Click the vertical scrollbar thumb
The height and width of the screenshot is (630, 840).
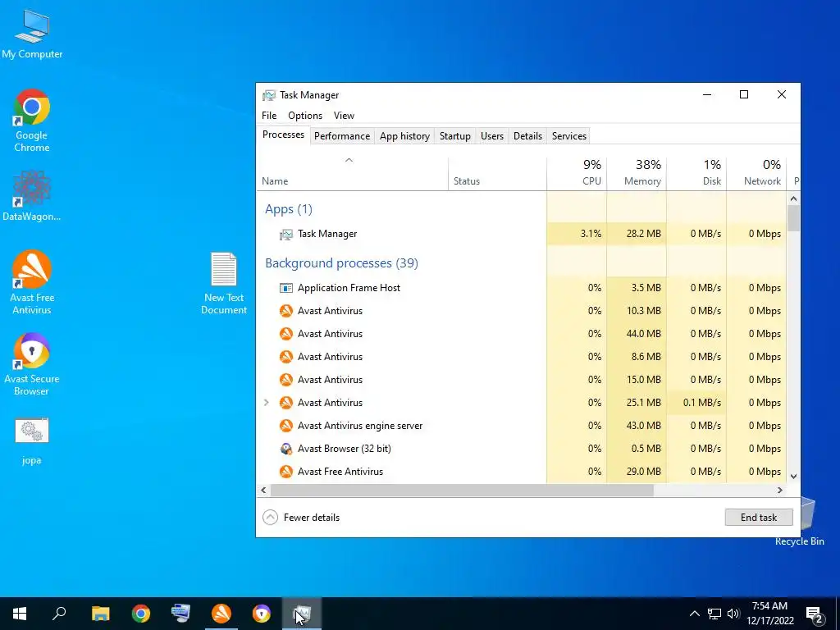click(x=793, y=218)
